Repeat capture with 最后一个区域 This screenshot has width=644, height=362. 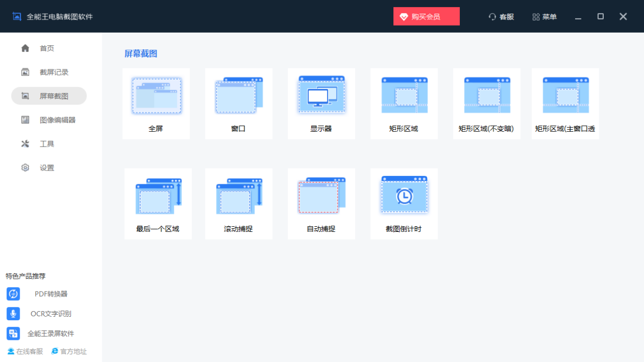tap(158, 203)
